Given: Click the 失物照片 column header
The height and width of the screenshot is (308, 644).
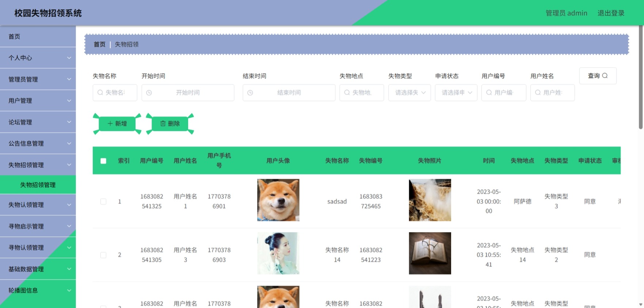Looking at the screenshot, I should coord(430,161).
